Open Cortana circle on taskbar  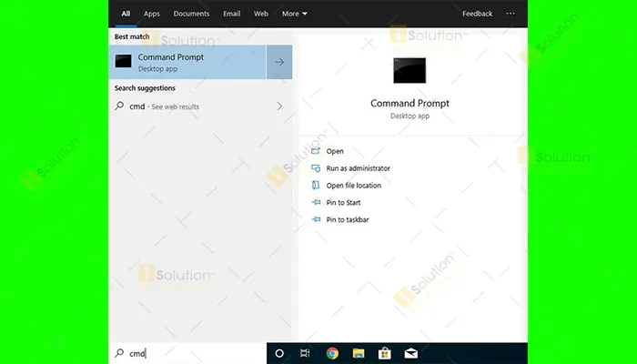279,353
